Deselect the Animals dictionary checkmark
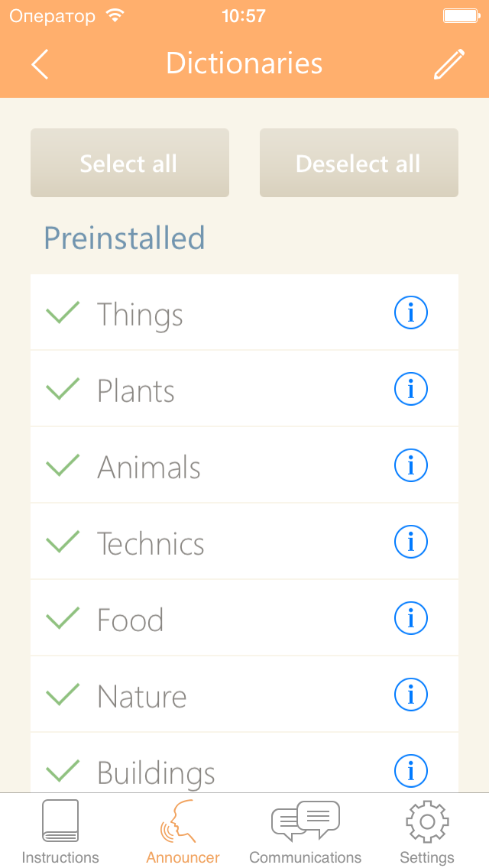 click(x=63, y=465)
